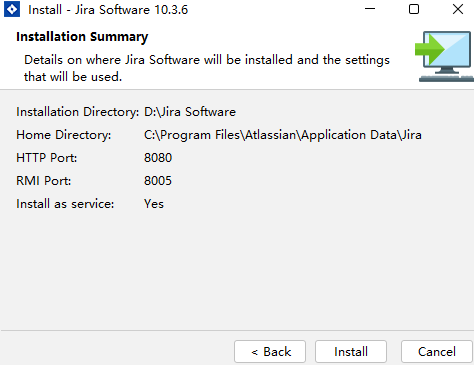Click the installer computer arrow graphic
The height and width of the screenshot is (365, 474).
tap(444, 56)
